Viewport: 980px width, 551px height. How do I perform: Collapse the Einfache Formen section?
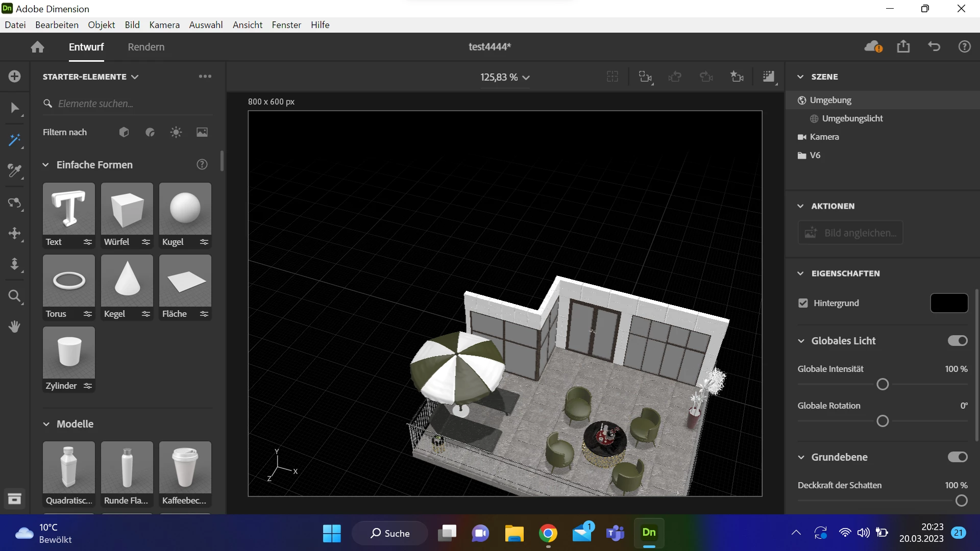tap(46, 165)
